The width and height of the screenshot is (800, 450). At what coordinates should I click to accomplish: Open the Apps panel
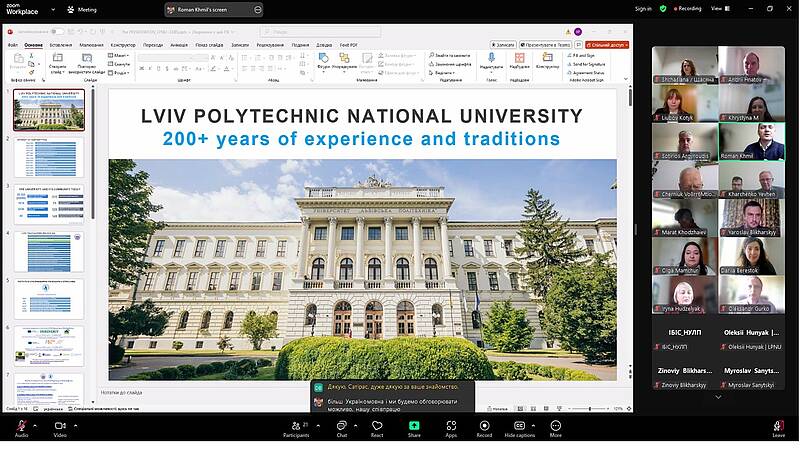click(451, 428)
